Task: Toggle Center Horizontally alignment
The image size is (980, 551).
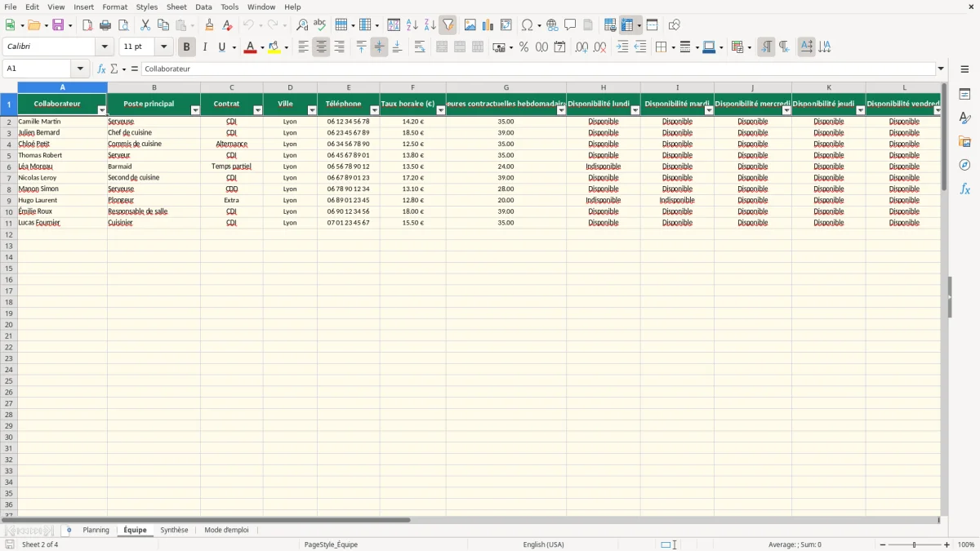Action: (x=321, y=47)
